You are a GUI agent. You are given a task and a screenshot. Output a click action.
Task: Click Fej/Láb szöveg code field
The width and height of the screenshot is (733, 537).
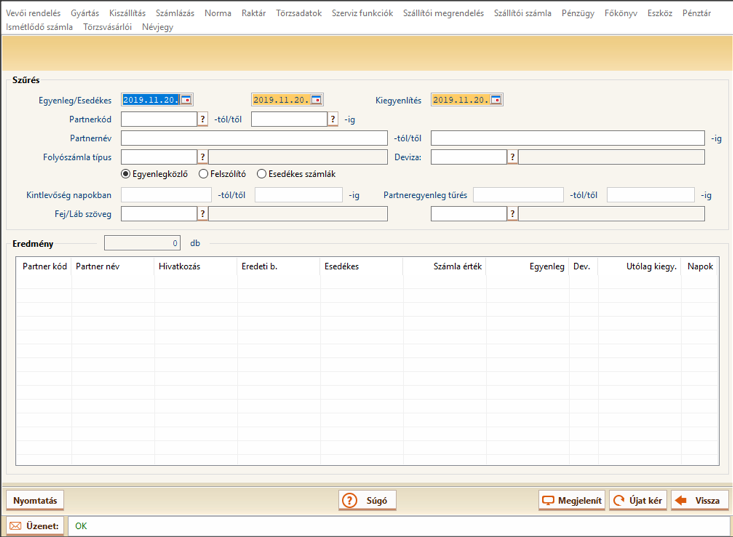[159, 214]
